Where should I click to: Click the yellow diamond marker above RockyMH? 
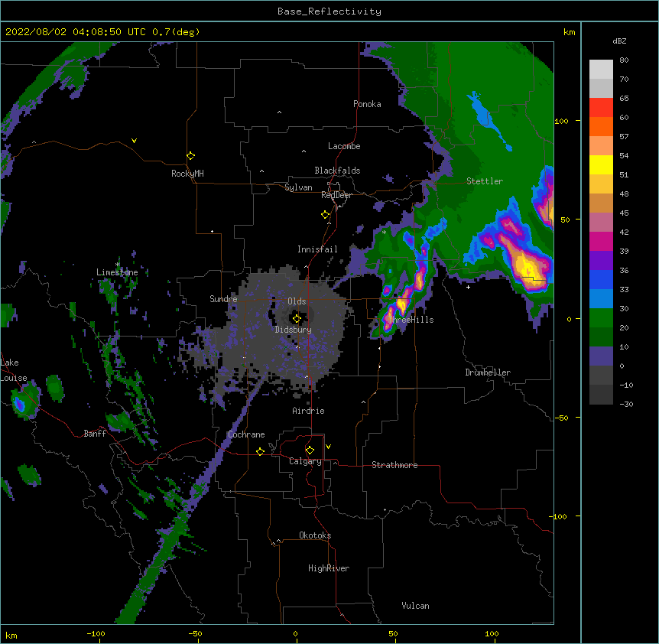point(190,156)
